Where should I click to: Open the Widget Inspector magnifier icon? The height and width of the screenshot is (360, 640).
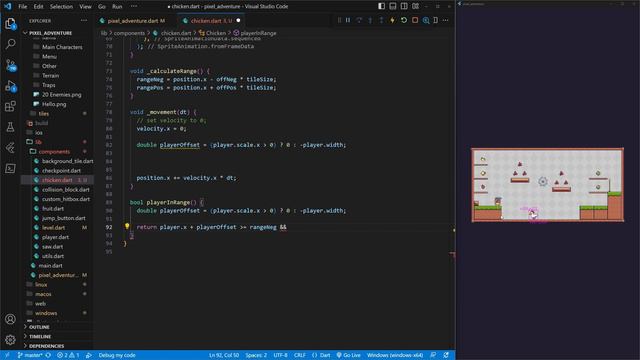426,20
